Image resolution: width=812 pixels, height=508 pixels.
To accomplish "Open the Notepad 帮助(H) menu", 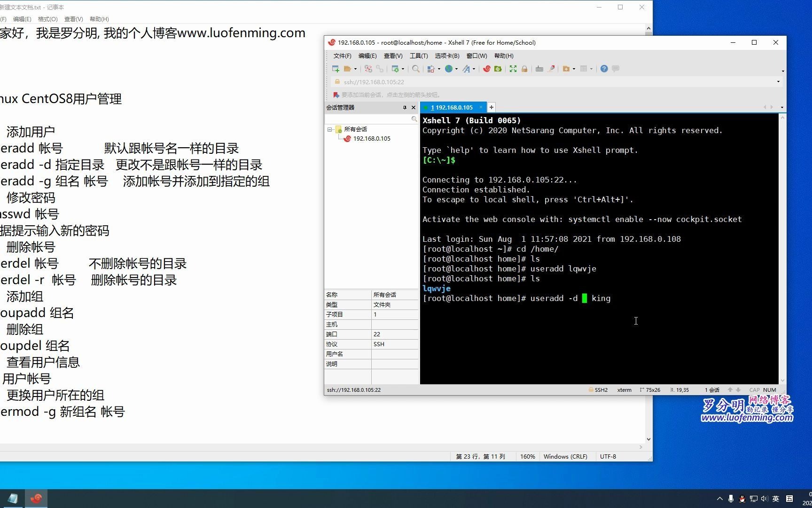I will 99,19.
